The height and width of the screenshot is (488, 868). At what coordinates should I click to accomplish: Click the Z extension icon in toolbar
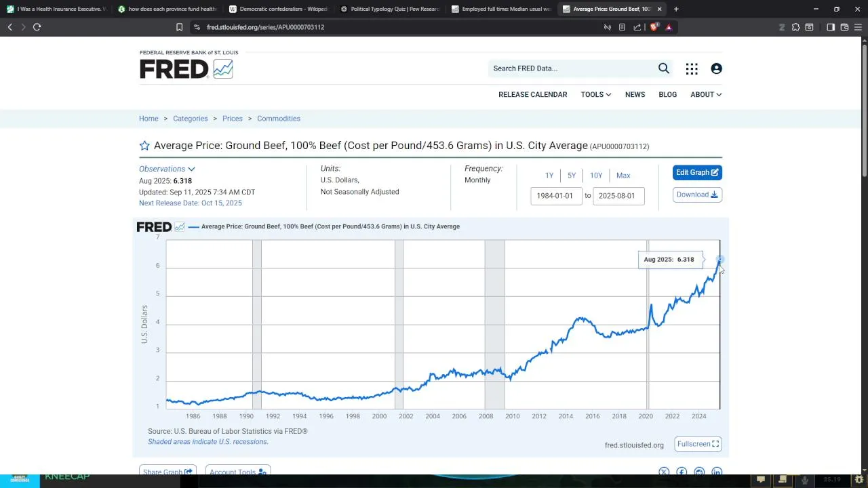(x=782, y=27)
